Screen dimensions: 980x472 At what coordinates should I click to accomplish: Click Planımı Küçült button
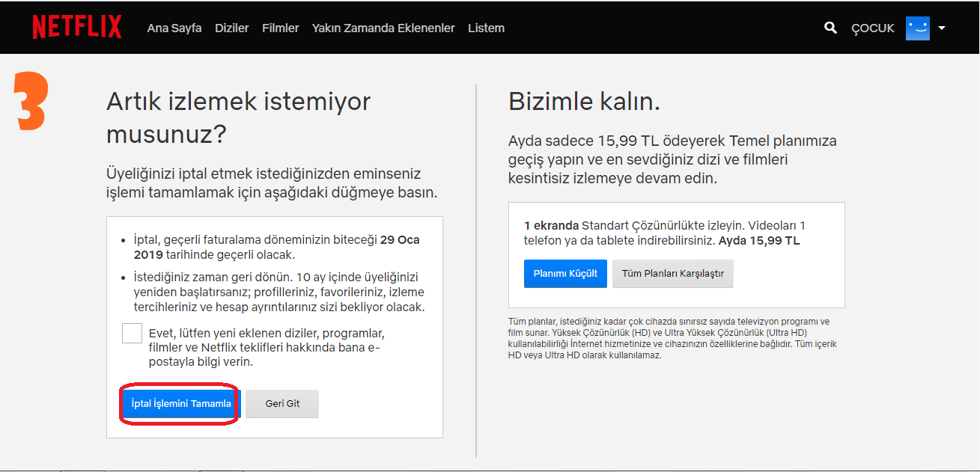pos(565,273)
